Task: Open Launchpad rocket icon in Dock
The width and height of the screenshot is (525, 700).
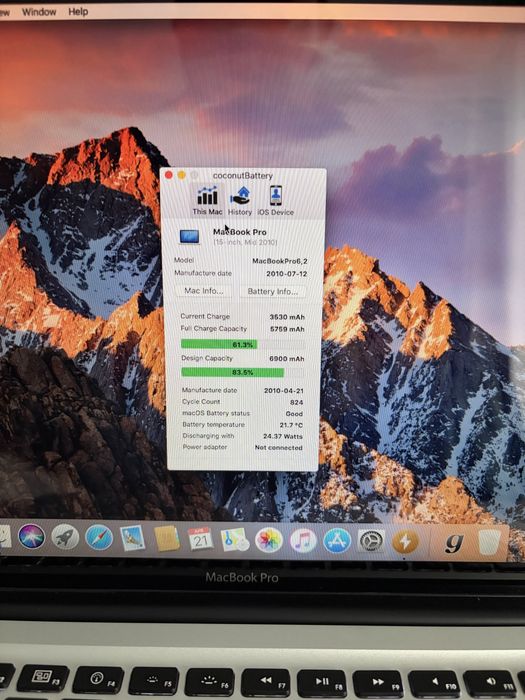Action: [65, 537]
